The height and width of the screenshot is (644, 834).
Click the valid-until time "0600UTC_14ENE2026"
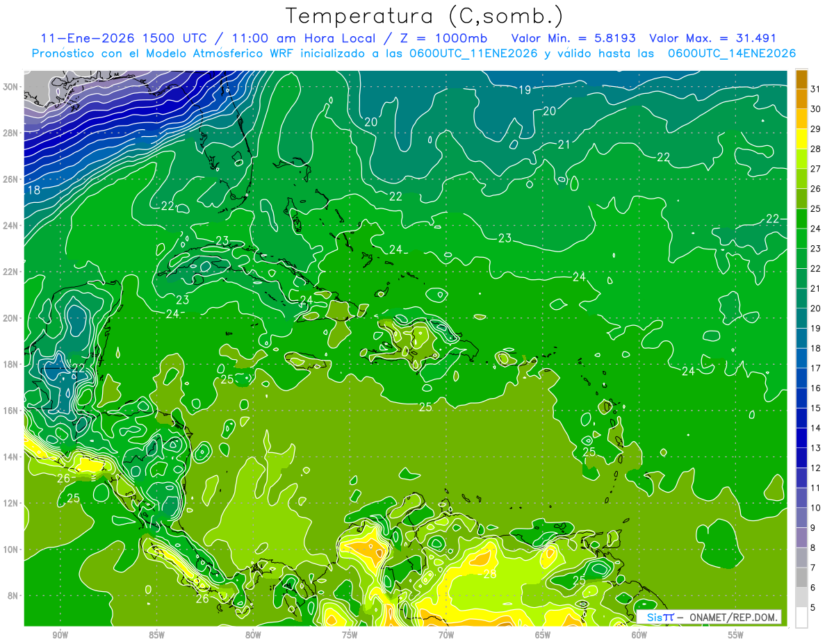pyautogui.click(x=731, y=53)
